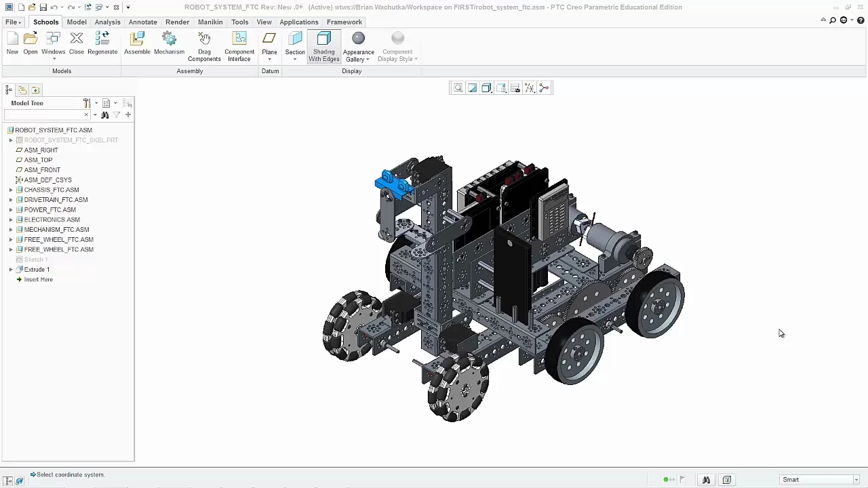Open the View Manager in the graphics toolbar
The image size is (868, 488).
click(515, 88)
